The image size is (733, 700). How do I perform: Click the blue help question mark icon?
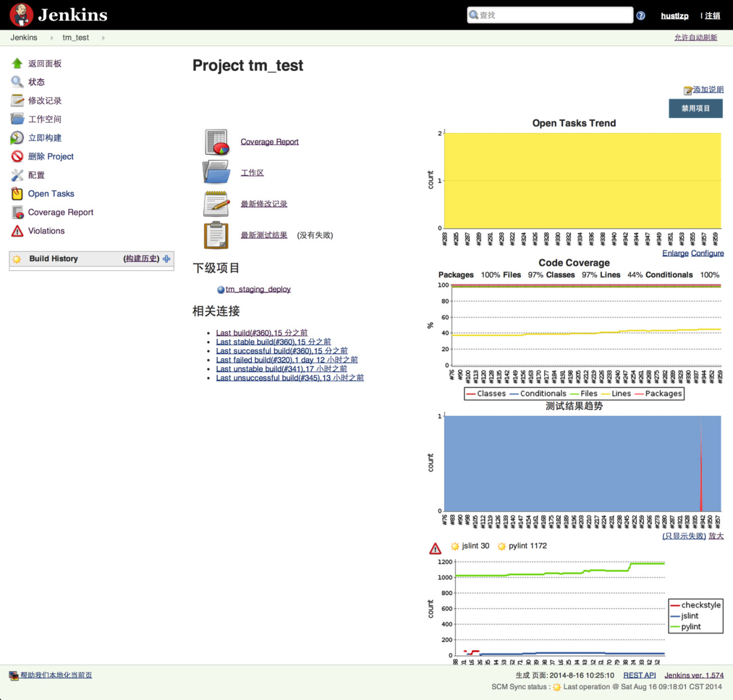point(641,16)
